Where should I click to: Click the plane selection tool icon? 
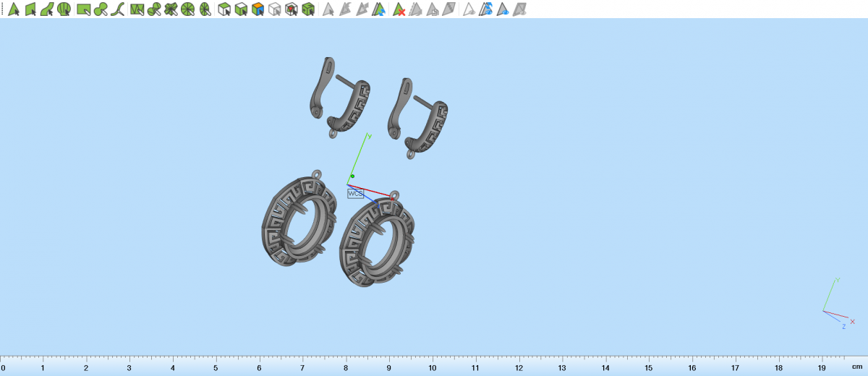click(30, 9)
